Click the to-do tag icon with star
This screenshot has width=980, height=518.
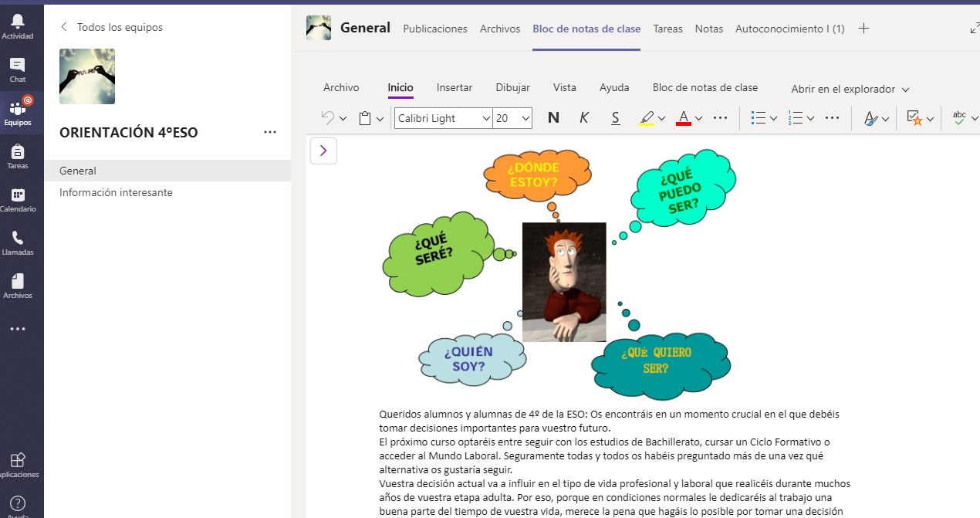click(914, 118)
